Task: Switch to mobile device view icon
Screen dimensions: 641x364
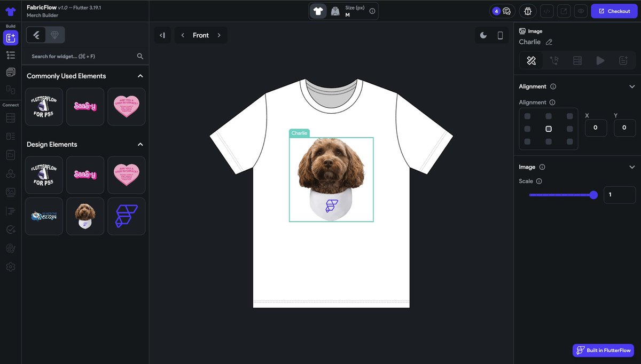Action: click(x=501, y=35)
